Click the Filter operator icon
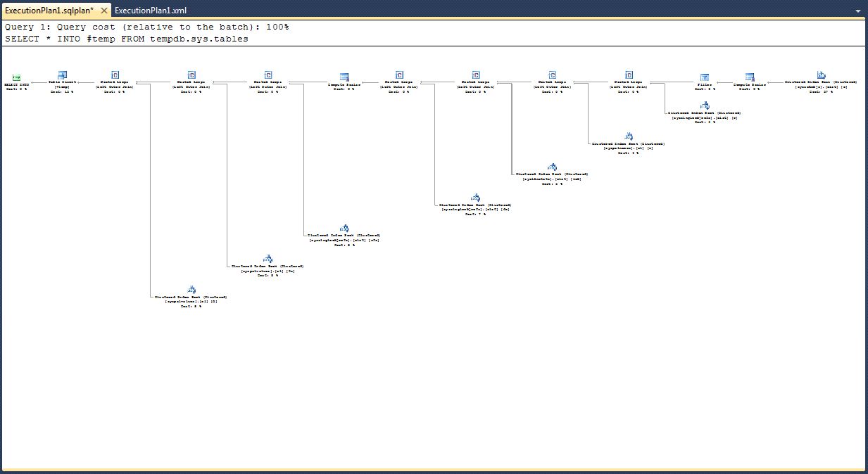This screenshot has height=474, width=868. coord(705,77)
